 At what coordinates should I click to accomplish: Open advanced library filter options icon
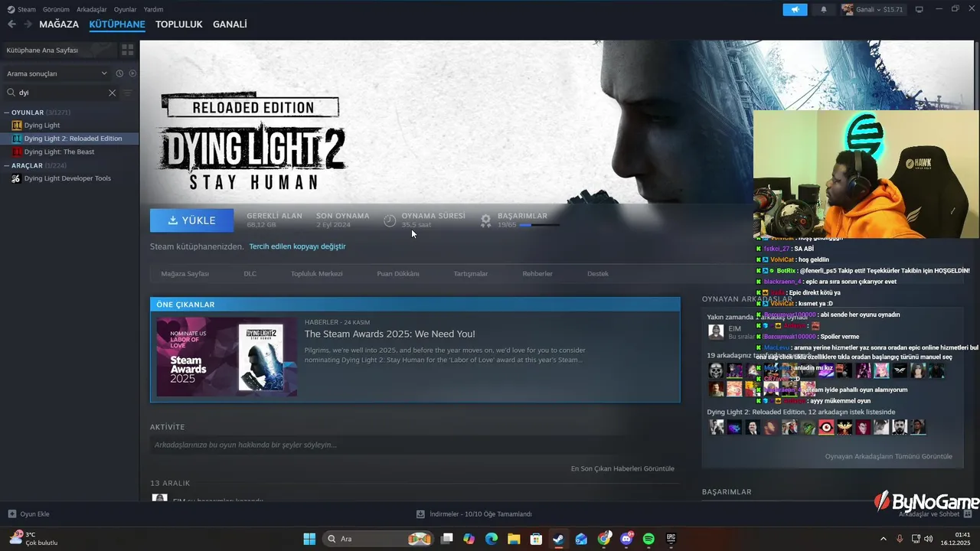(127, 93)
